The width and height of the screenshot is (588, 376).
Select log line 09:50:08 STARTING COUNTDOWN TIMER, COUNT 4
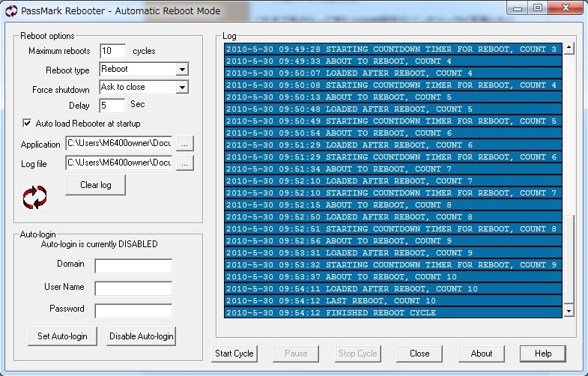click(393, 85)
